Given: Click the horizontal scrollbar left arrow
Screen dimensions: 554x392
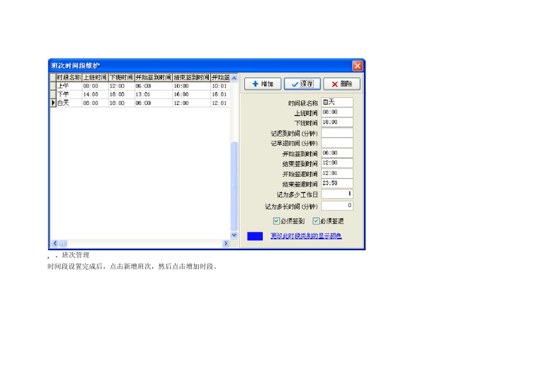Looking at the screenshot, I should pos(55,243).
